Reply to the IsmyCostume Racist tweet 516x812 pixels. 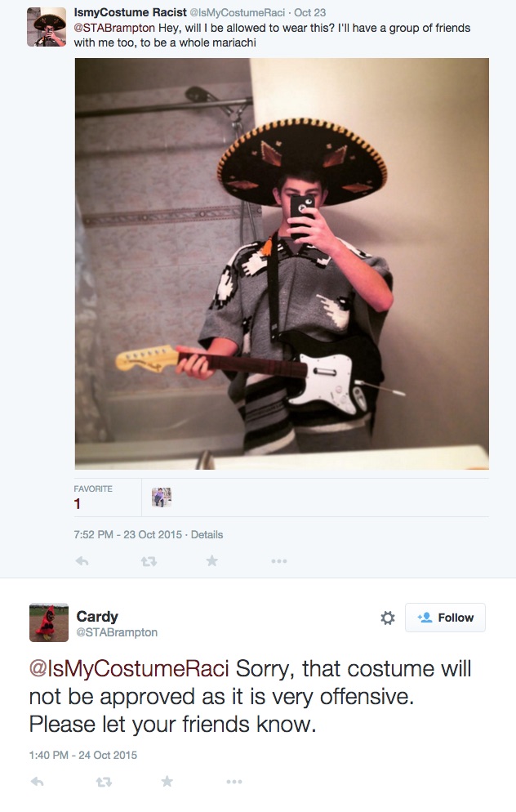click(82, 561)
